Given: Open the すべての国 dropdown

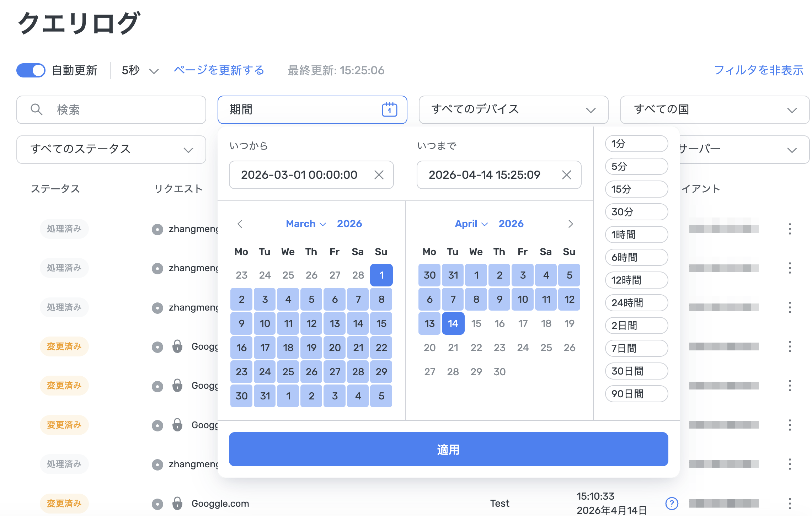Looking at the screenshot, I should pos(714,109).
